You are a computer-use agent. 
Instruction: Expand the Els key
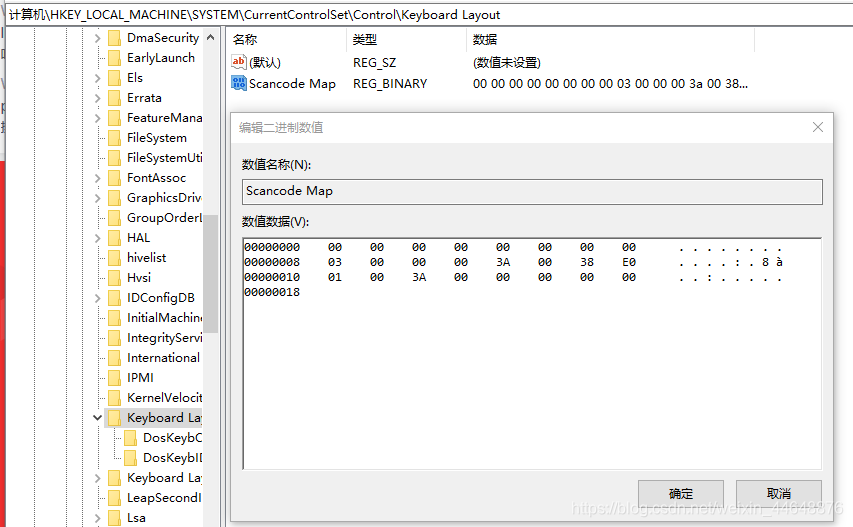(97, 78)
